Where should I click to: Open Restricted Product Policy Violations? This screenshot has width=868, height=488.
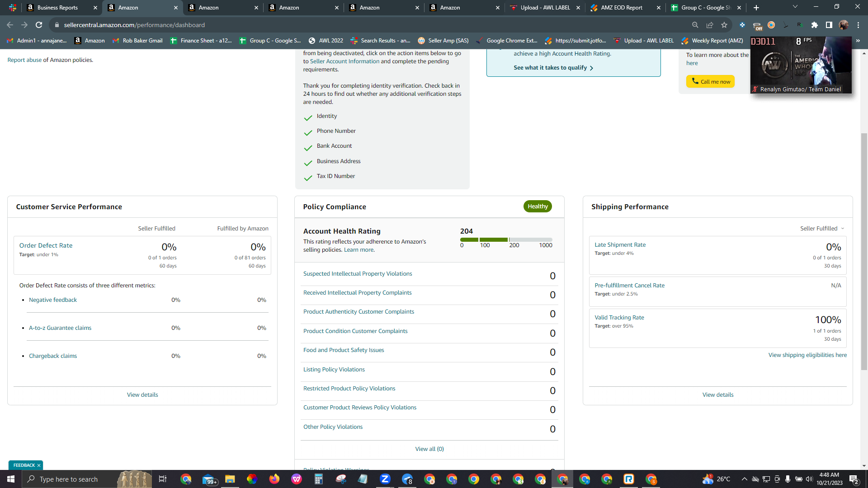(349, 389)
